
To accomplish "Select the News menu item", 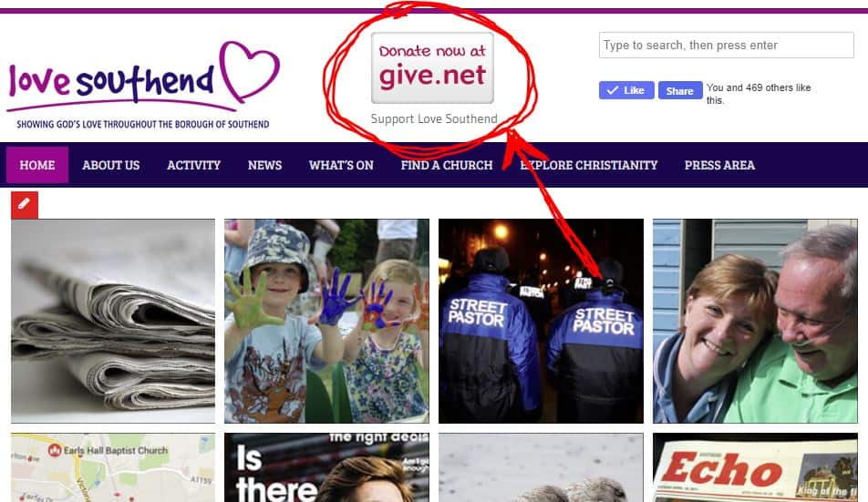I will pos(264,165).
